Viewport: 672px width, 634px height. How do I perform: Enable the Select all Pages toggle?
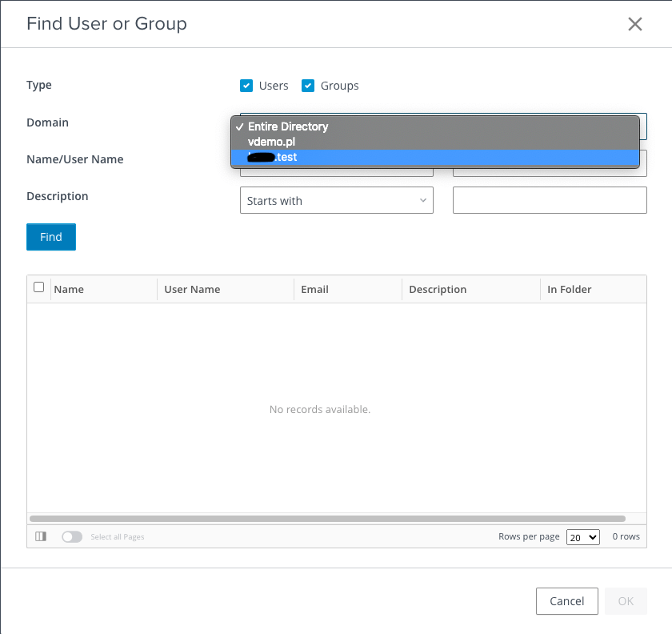(72, 536)
